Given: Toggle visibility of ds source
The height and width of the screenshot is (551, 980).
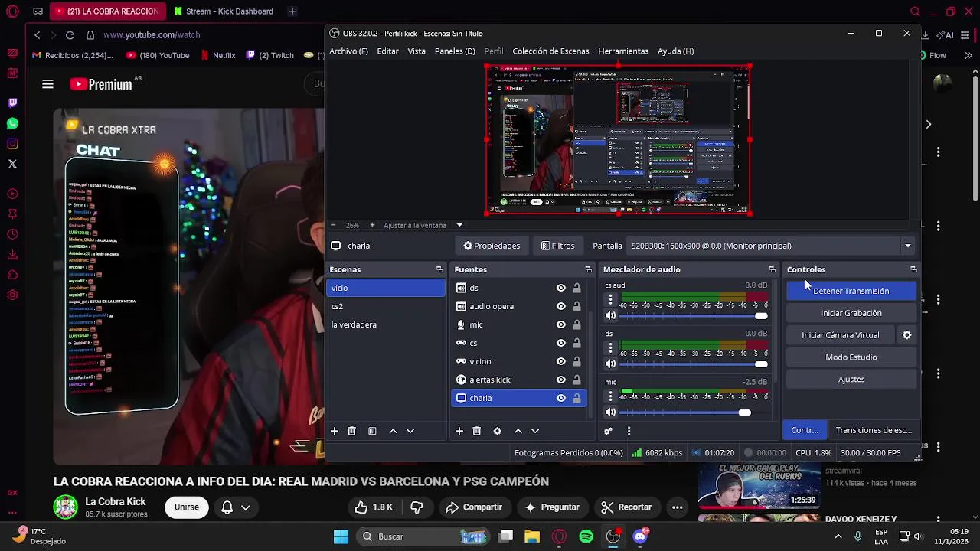Looking at the screenshot, I should [x=560, y=288].
